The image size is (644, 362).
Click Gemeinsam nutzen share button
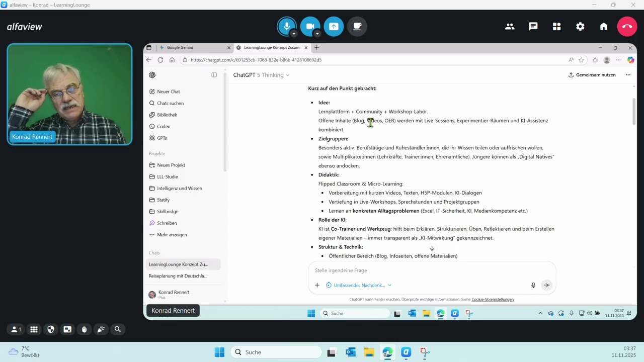[x=592, y=75]
